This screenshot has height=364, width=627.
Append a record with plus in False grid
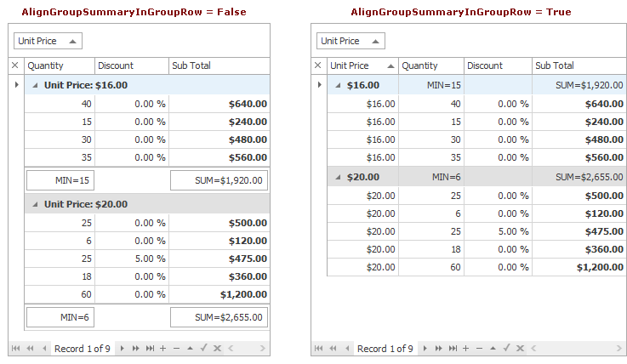(x=162, y=349)
